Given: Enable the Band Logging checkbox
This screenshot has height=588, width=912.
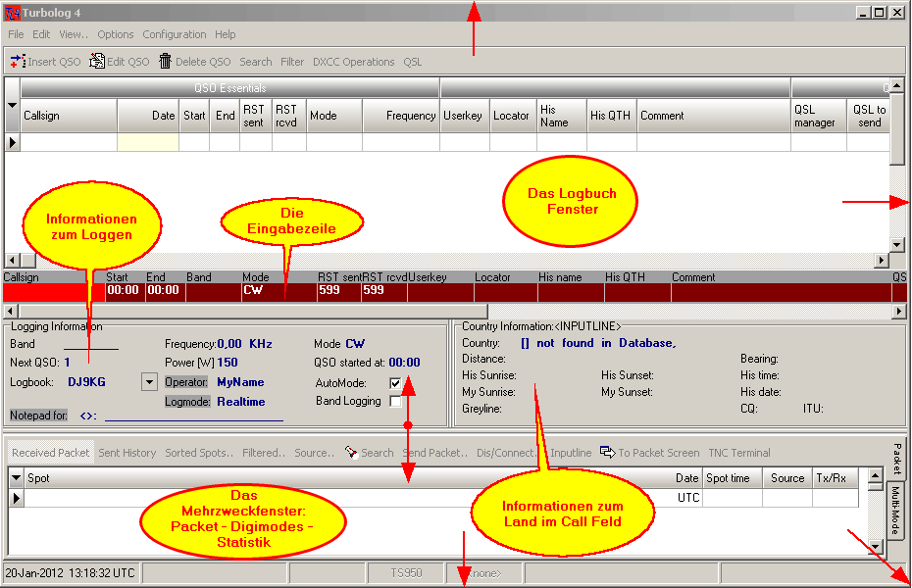Looking at the screenshot, I should tap(395, 401).
